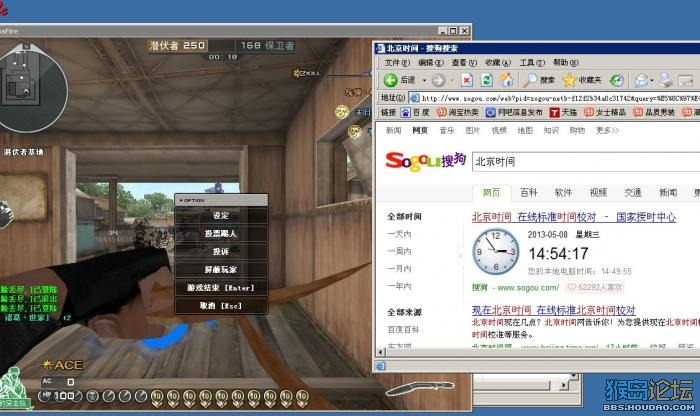The height and width of the screenshot is (416, 700).
Task: Open the 收藏(A) menu
Action: (498, 62)
